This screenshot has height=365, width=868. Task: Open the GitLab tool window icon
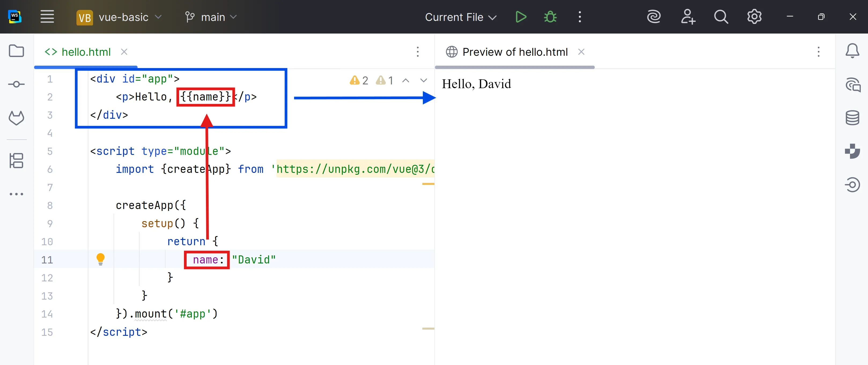pos(16,118)
